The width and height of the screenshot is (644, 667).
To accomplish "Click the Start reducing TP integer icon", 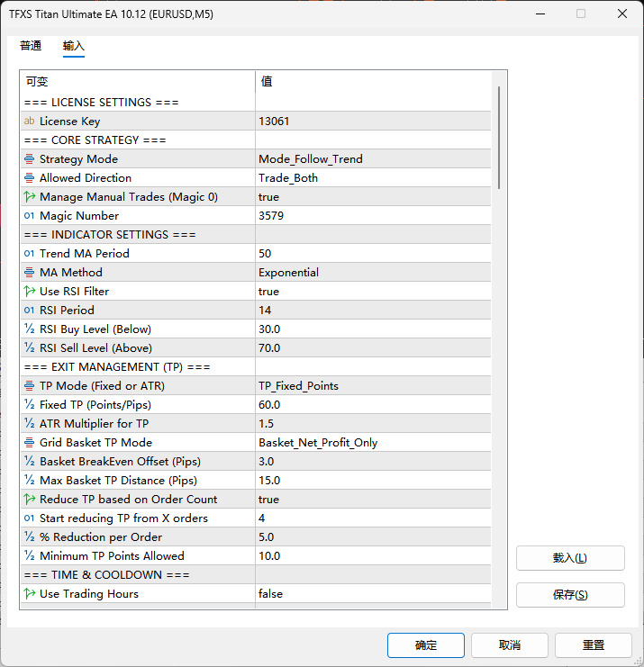I will coord(29,518).
